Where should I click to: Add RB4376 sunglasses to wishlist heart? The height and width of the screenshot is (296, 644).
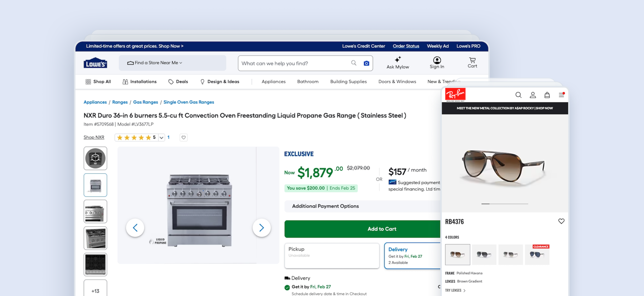[x=561, y=221]
